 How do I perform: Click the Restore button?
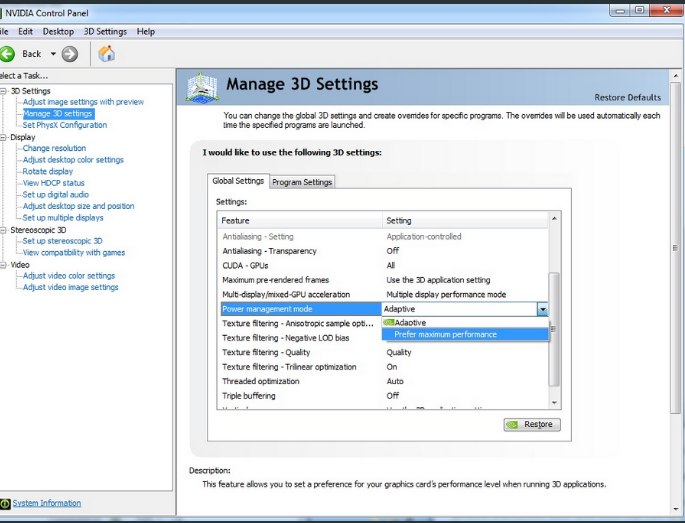532,424
